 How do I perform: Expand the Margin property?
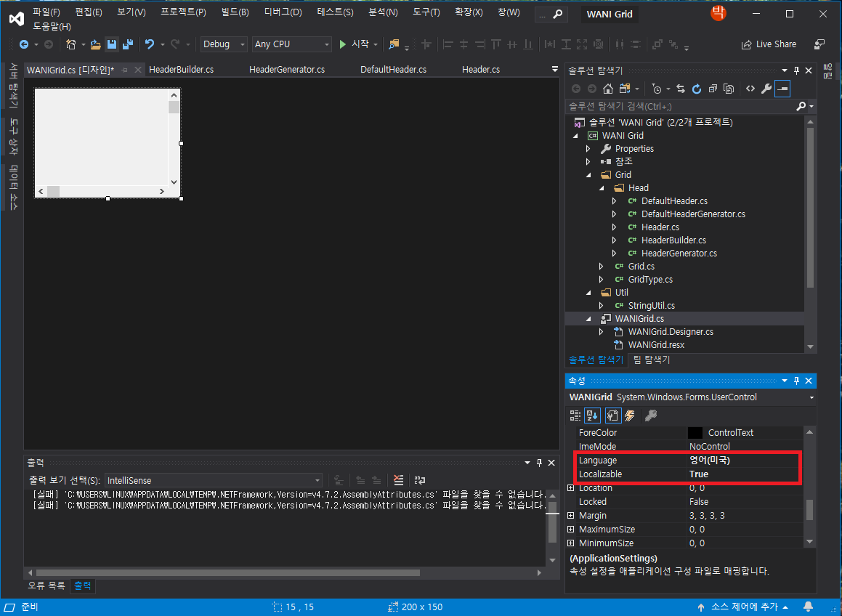click(x=570, y=516)
